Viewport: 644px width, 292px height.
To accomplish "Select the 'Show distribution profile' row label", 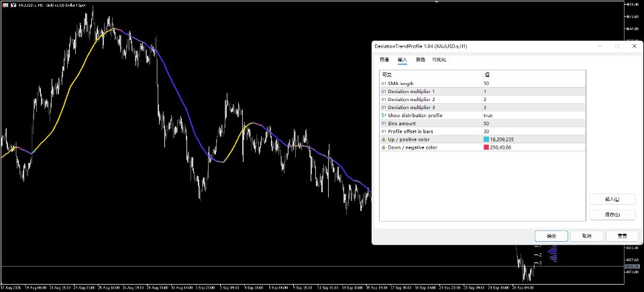I will 415,116.
